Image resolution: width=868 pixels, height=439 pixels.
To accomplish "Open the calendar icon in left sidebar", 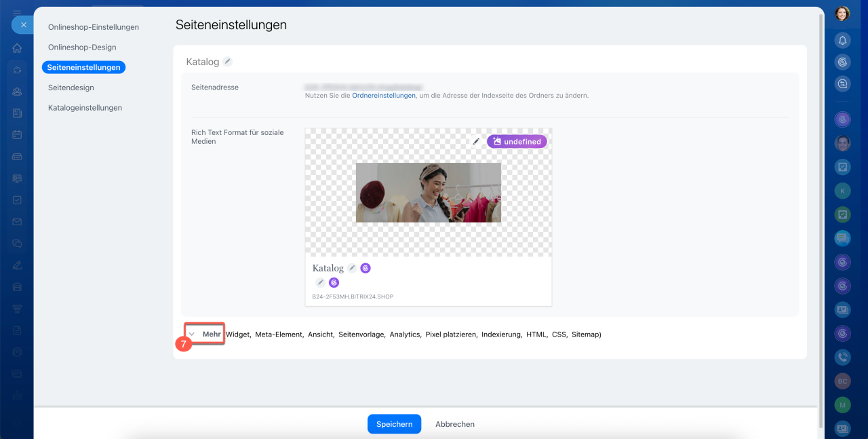I will 17,135.
